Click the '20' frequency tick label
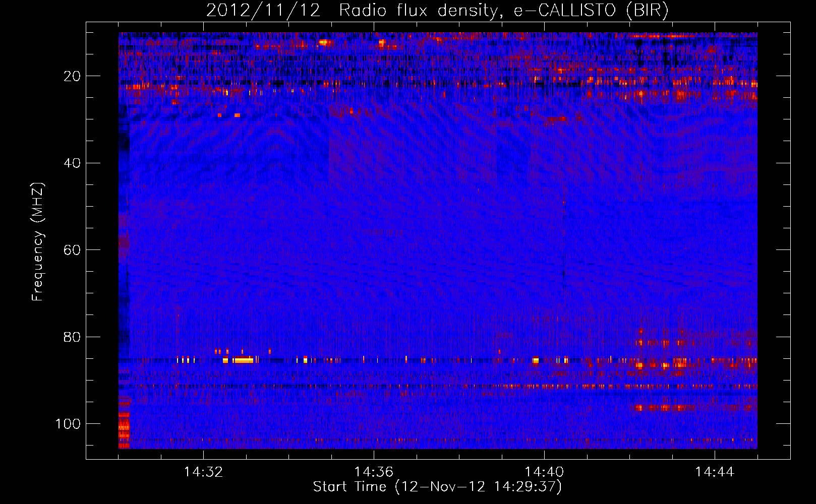816x504 pixels. tap(73, 76)
